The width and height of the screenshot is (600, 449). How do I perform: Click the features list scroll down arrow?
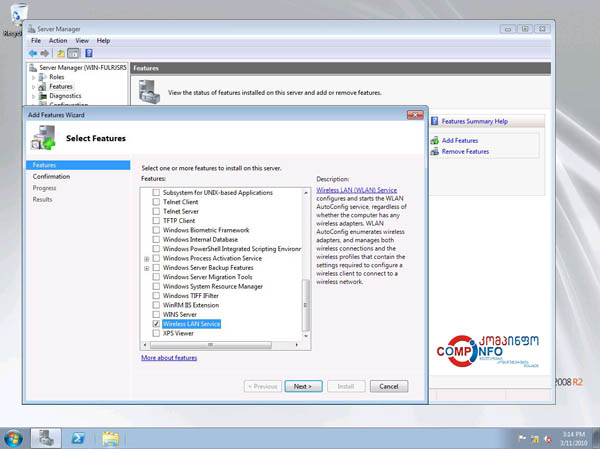(306, 336)
